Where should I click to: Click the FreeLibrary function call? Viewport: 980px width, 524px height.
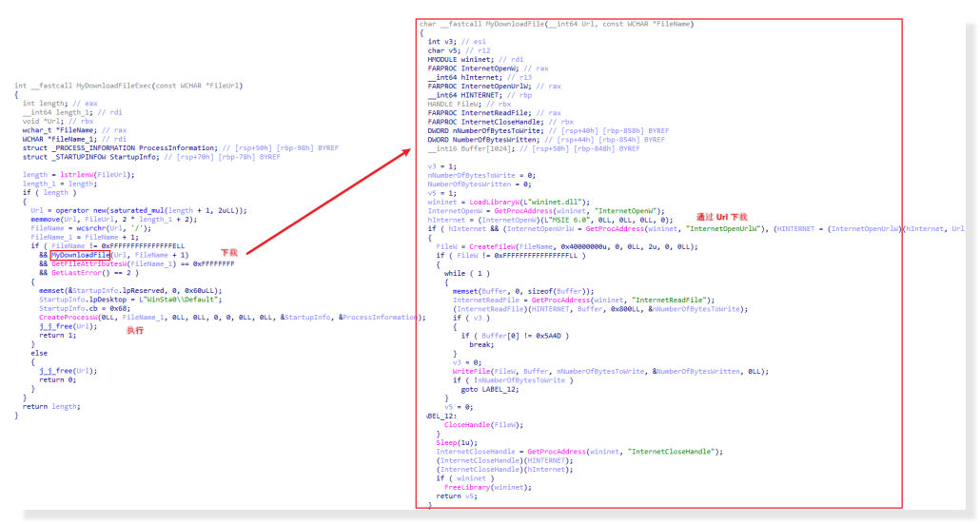tap(465, 487)
